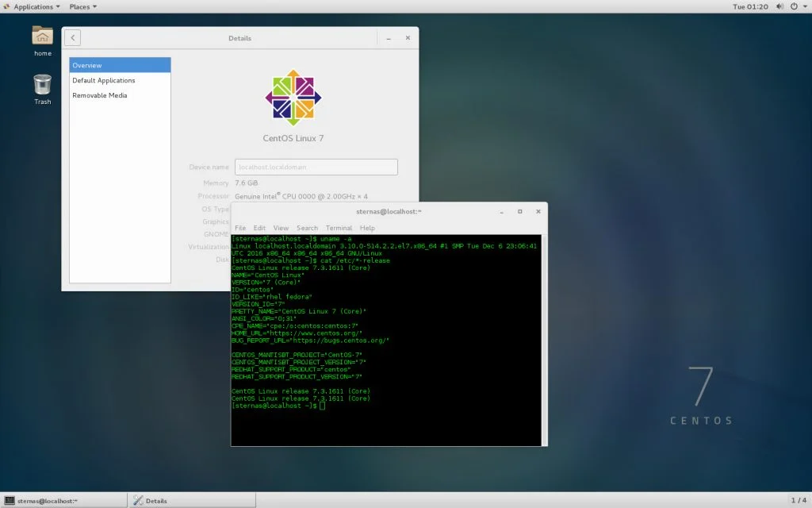Expand system menu arrow beside power icon
This screenshot has height=508, width=812.
pyautogui.click(x=804, y=6)
